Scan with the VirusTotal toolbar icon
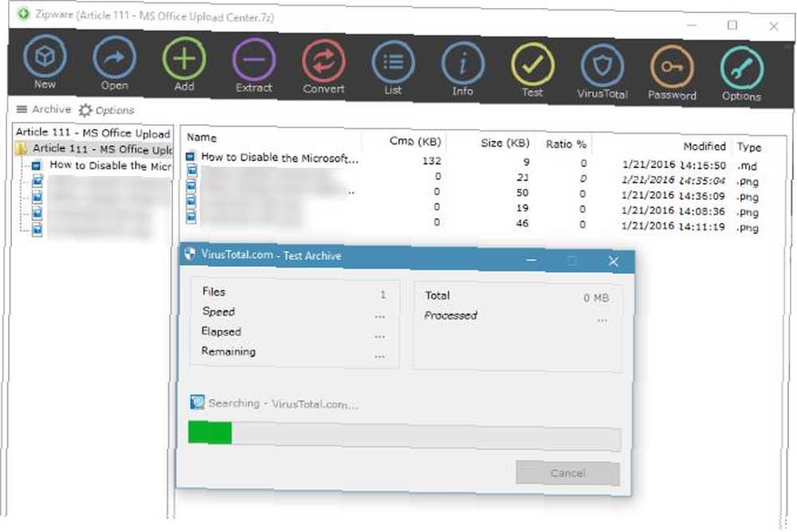Screen dimensions: 797x532 (603, 72)
